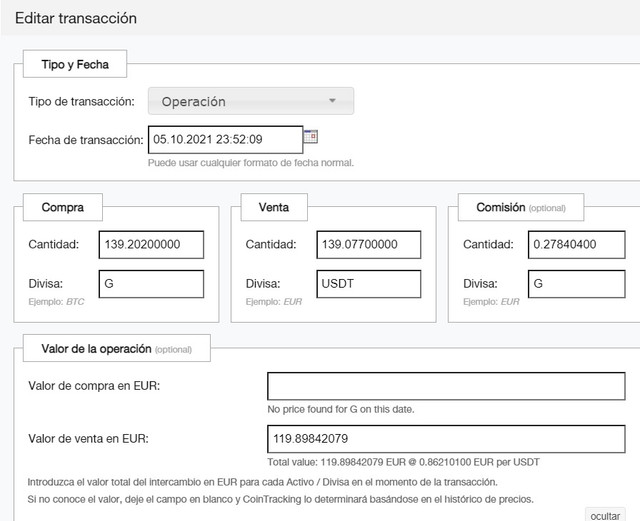Click the Compra Divisa field

[x=151, y=284]
